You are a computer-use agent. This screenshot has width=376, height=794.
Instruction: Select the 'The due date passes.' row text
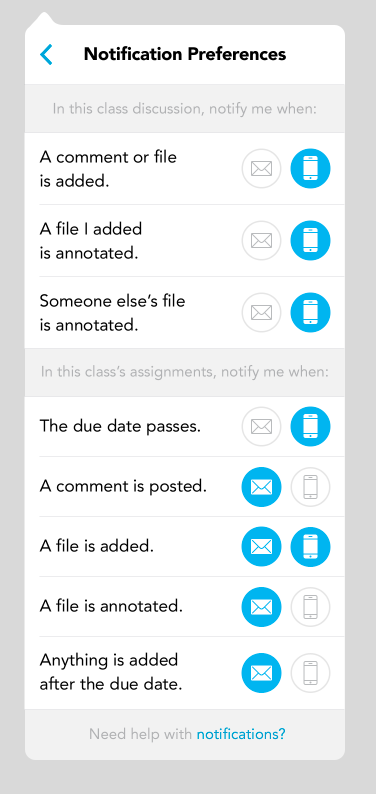120,426
